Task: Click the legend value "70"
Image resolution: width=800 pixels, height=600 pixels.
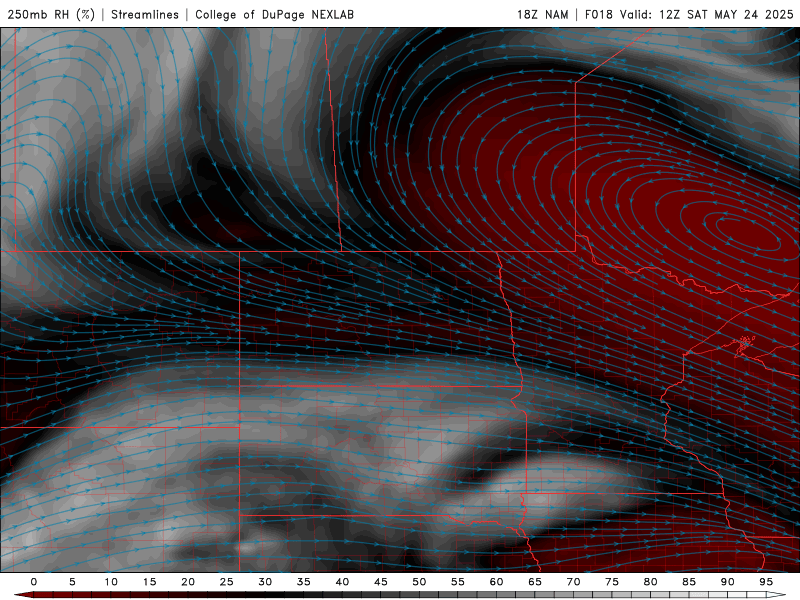Action: pos(573,582)
